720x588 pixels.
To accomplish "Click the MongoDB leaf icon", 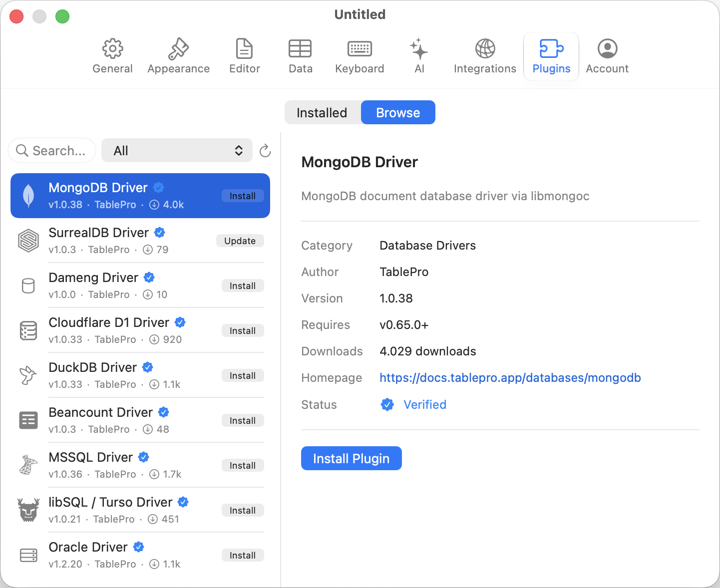I will tap(28, 196).
